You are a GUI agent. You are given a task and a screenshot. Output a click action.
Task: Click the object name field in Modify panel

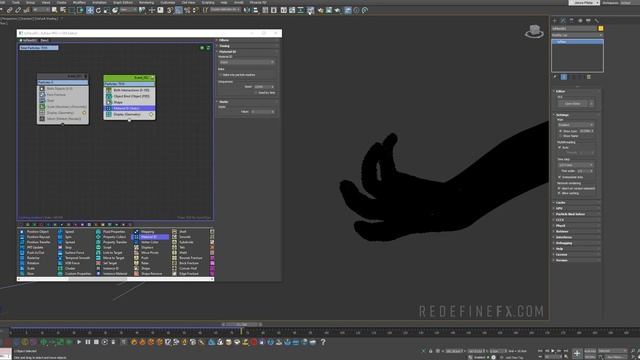click(x=574, y=29)
